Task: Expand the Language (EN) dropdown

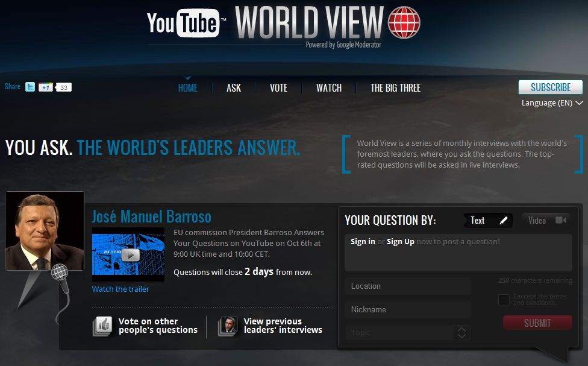Action: [x=552, y=103]
